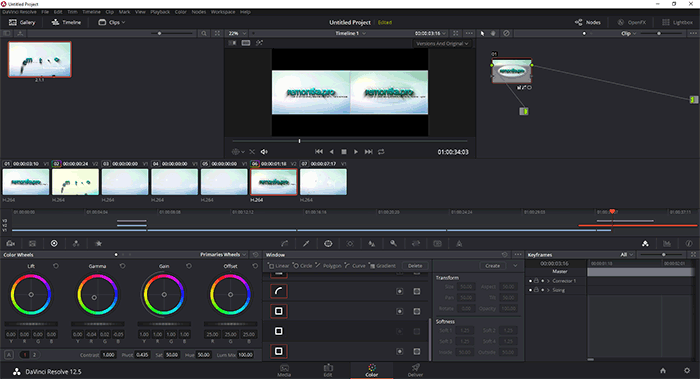The height and width of the screenshot is (379, 700).
Task: Toggle image wipe in viewer
Action: coord(232,43)
